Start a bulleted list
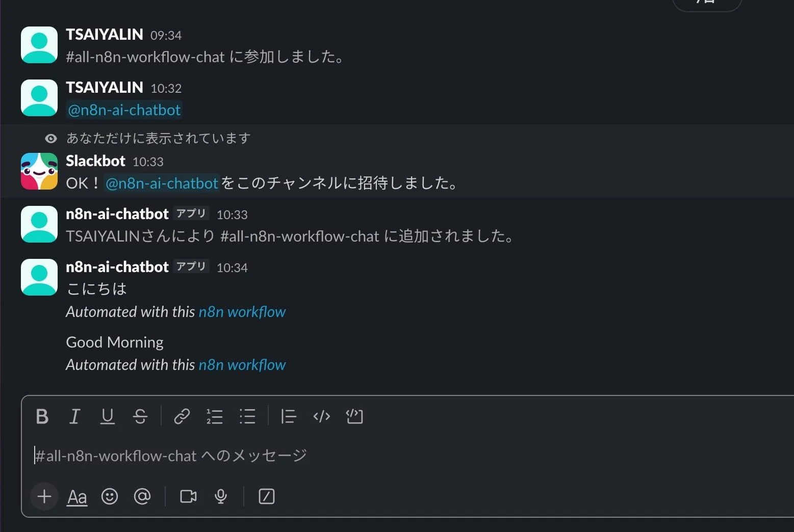The height and width of the screenshot is (532, 794). coord(247,417)
